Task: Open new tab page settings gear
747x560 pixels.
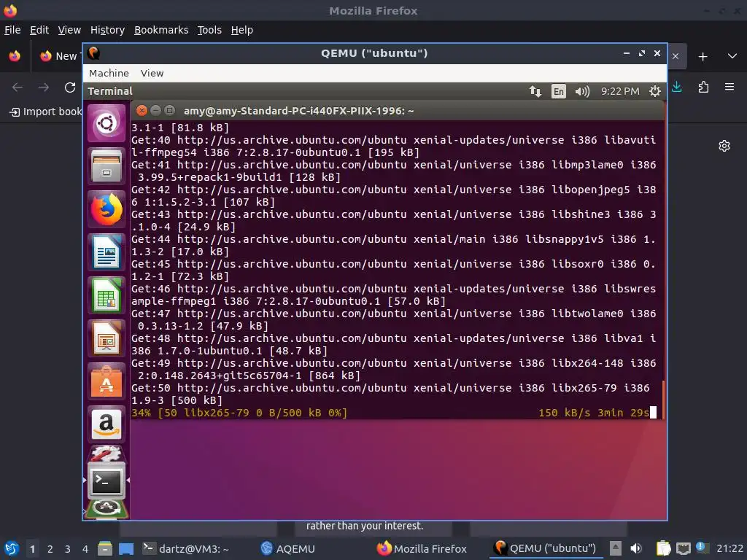Action: [x=724, y=146]
